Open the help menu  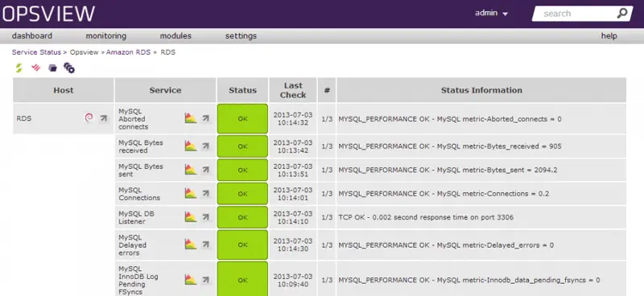point(609,35)
